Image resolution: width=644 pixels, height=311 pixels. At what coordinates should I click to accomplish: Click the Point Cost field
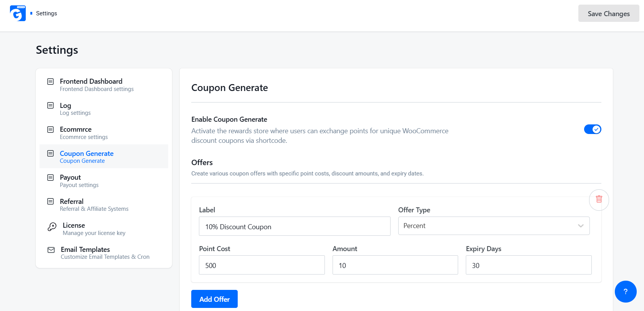coord(262,265)
